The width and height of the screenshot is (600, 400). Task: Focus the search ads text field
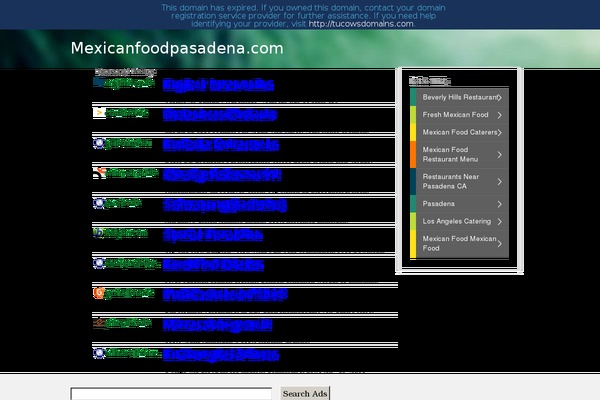[171, 394]
